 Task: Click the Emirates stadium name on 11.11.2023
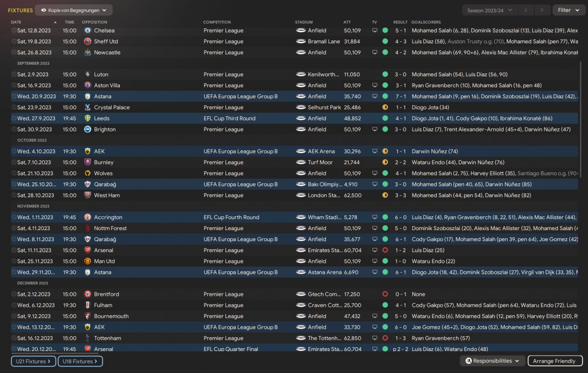(x=325, y=250)
